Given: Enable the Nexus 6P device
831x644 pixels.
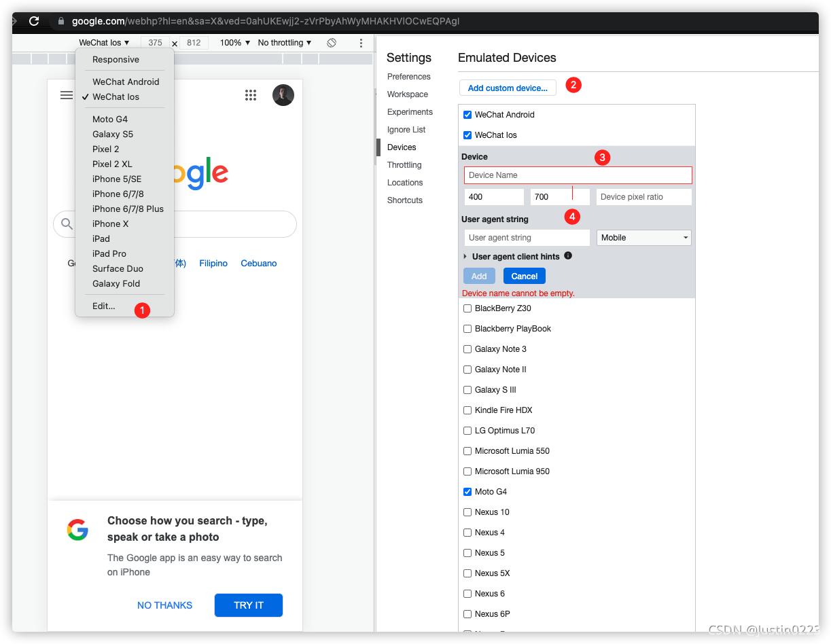Looking at the screenshot, I should click(467, 614).
